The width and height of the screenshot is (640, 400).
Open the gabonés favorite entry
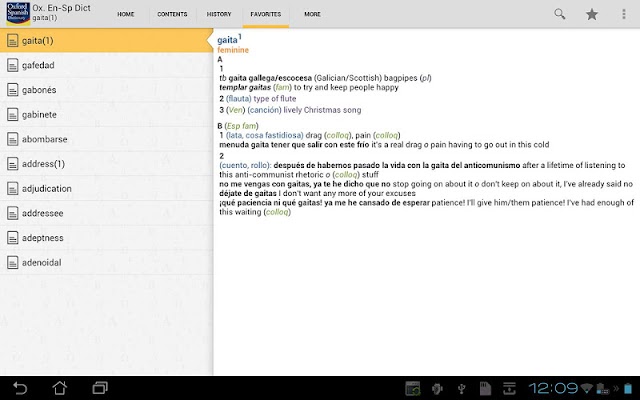(x=107, y=90)
